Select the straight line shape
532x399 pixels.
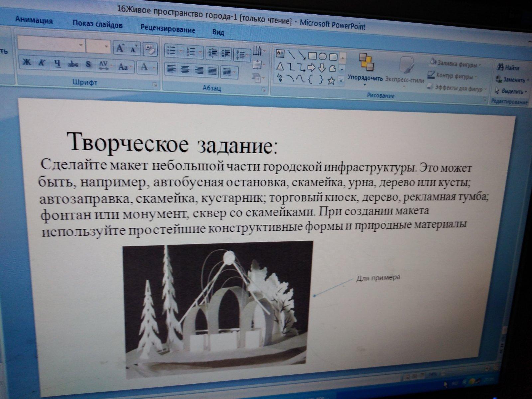(291, 54)
